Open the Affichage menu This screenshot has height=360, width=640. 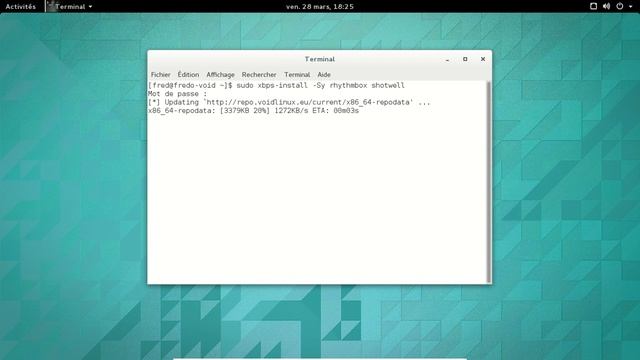point(220,75)
